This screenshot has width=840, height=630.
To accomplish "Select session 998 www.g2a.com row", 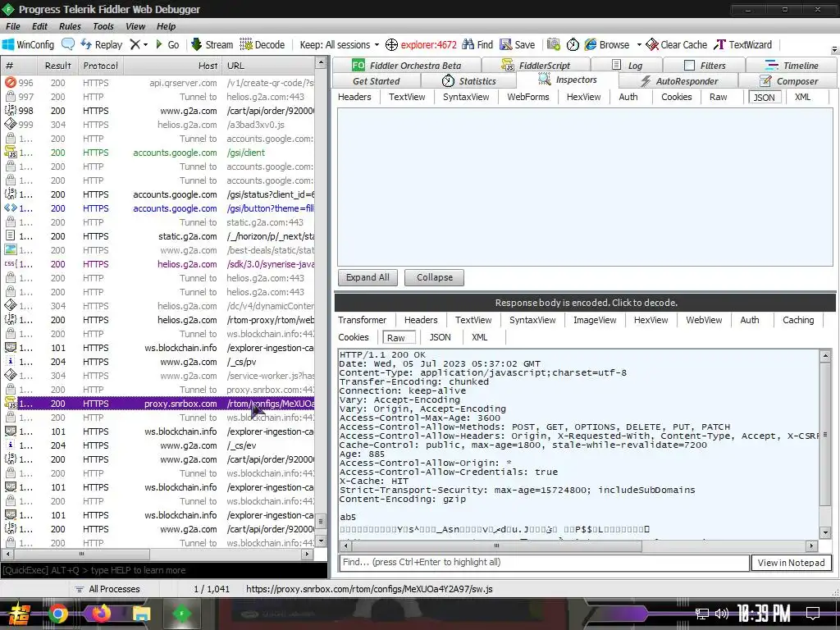I will [158, 111].
